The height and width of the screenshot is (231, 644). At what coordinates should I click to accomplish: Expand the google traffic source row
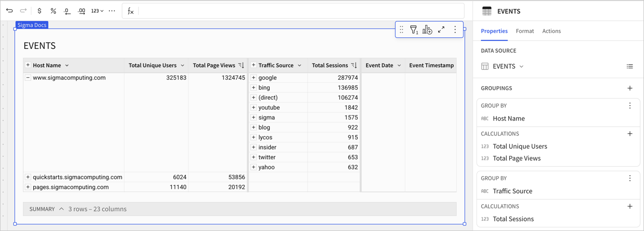click(253, 78)
